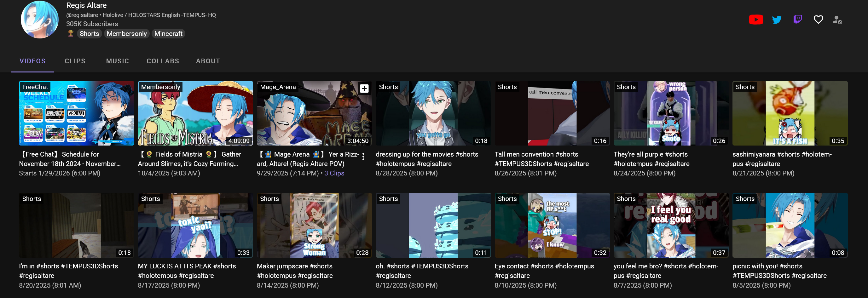The width and height of the screenshot is (868, 298).
Task: Play the 'I feel you real good' thumbnail
Action: pos(671,225)
